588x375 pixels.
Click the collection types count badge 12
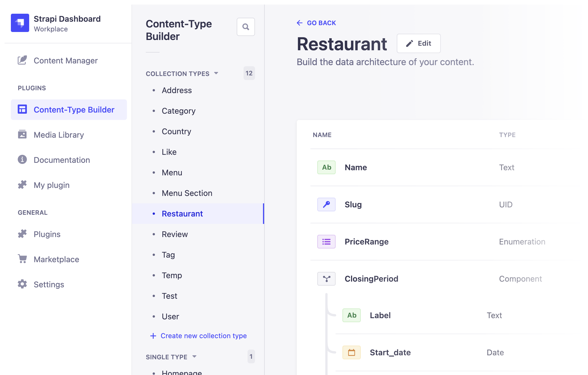[x=249, y=73]
